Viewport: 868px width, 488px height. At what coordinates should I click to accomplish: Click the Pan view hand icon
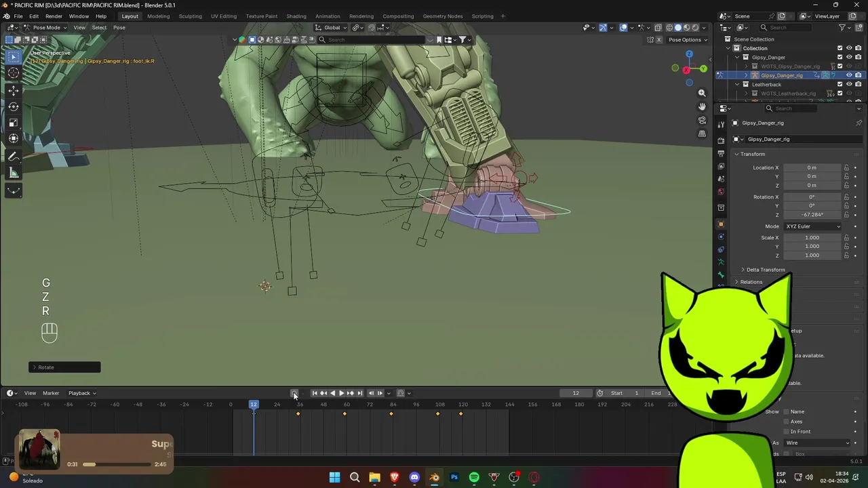point(702,106)
